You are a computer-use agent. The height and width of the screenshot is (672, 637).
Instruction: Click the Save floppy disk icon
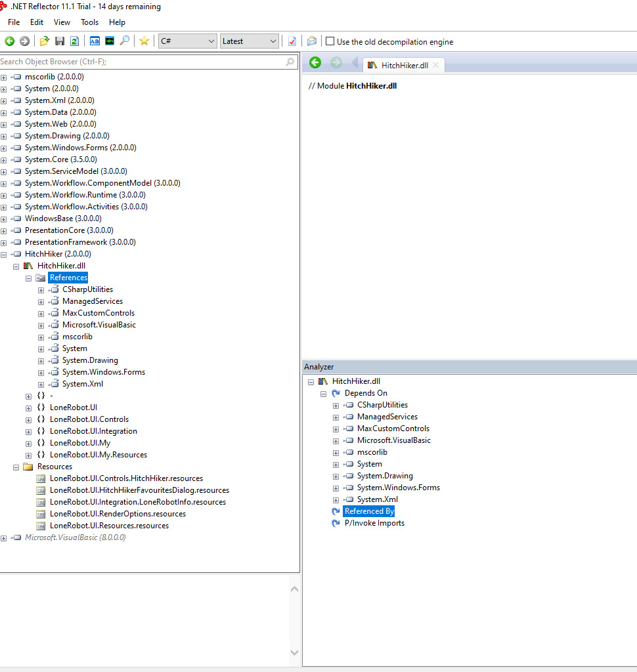point(60,41)
